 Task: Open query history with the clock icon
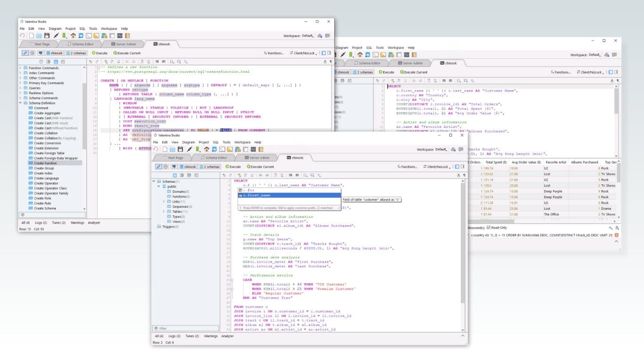(165, 166)
